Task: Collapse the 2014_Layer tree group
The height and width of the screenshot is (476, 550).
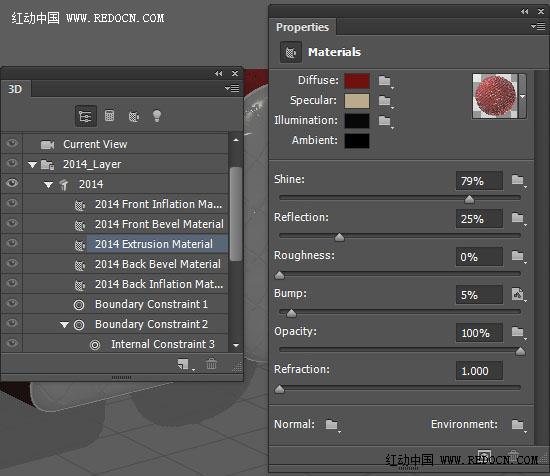Action: 32,165
